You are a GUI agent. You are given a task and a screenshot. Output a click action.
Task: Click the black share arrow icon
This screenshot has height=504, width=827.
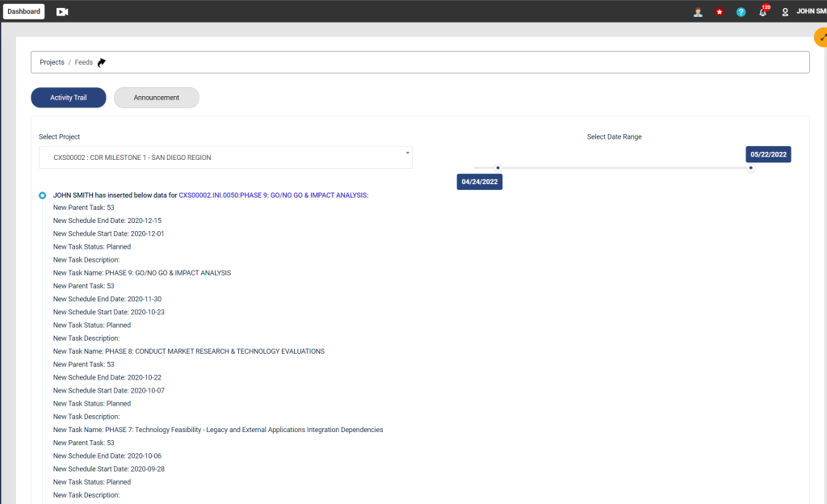pyautogui.click(x=102, y=62)
